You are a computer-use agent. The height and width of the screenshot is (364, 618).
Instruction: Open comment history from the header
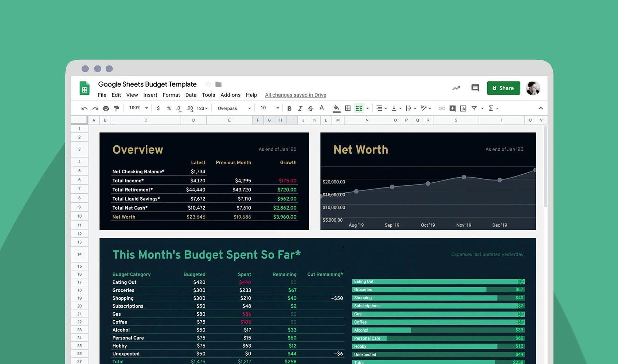[475, 88]
